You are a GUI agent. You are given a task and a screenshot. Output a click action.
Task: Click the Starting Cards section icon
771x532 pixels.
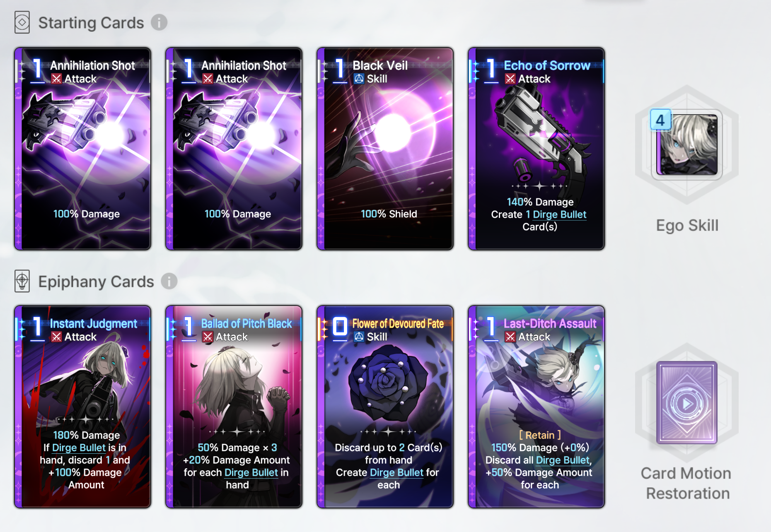pyautogui.click(x=22, y=22)
